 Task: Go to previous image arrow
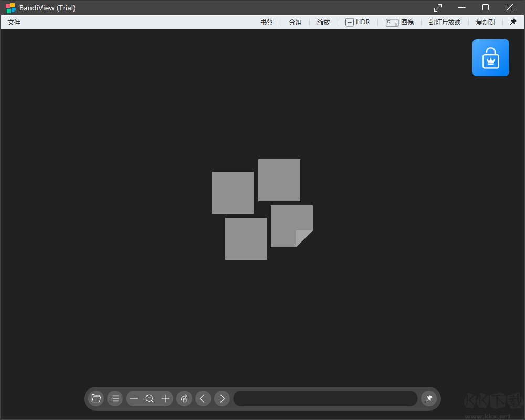(203, 398)
